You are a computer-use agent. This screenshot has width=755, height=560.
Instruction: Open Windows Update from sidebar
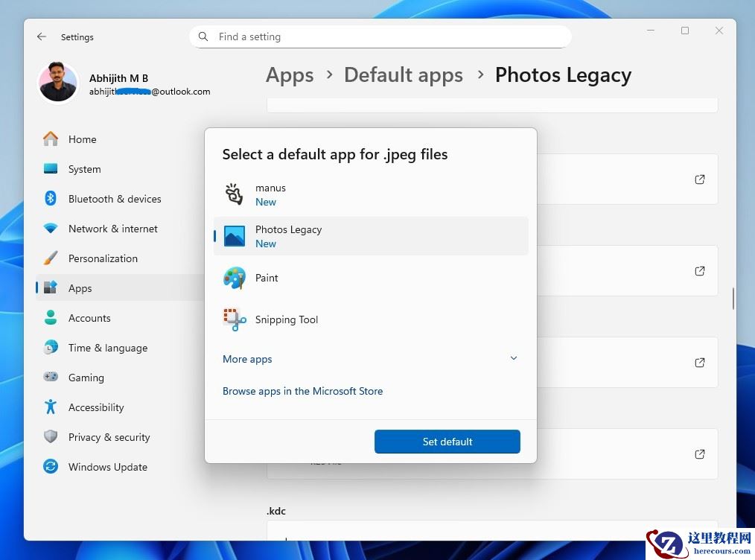[x=107, y=467]
